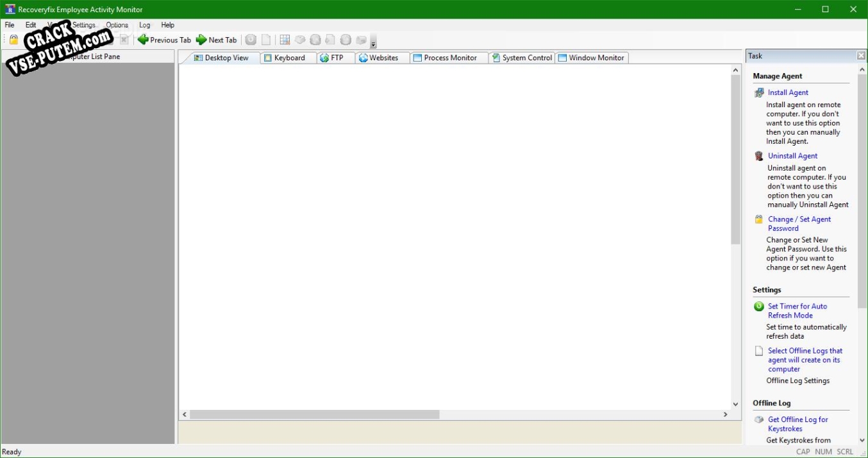
Task: Click the green Next Tab arrow
Action: (201, 40)
